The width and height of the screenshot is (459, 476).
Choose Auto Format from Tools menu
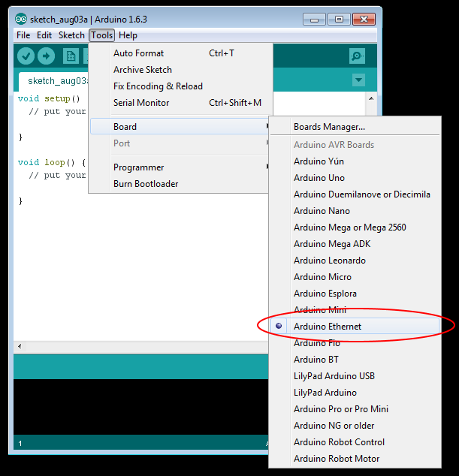pos(180,53)
